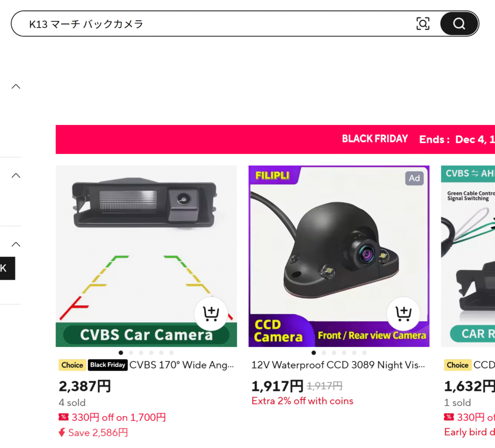495x448 pixels.
Task: Open the BLACK FRIDAY promotion banner
Action: pos(275,139)
